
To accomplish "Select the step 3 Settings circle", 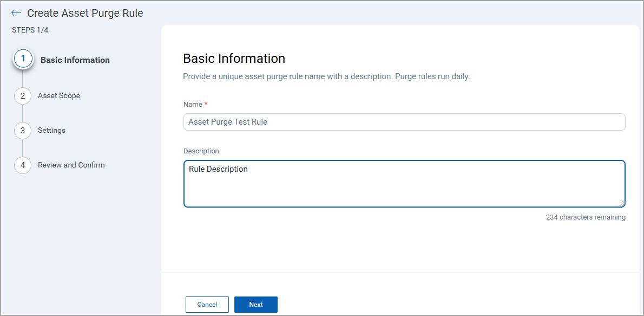I will [23, 130].
